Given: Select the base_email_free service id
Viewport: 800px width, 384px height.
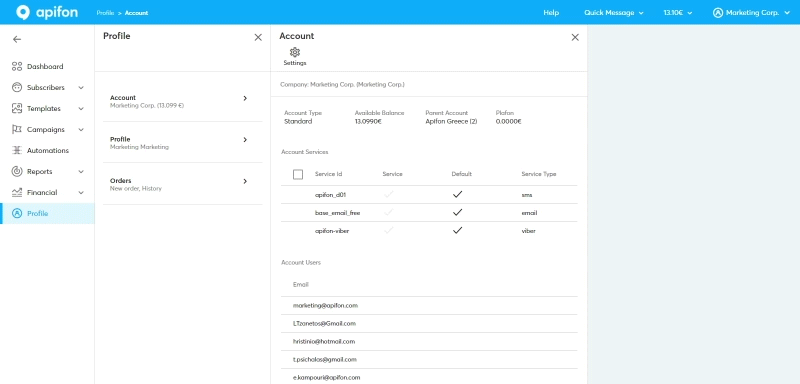Looking at the screenshot, I should [338, 213].
